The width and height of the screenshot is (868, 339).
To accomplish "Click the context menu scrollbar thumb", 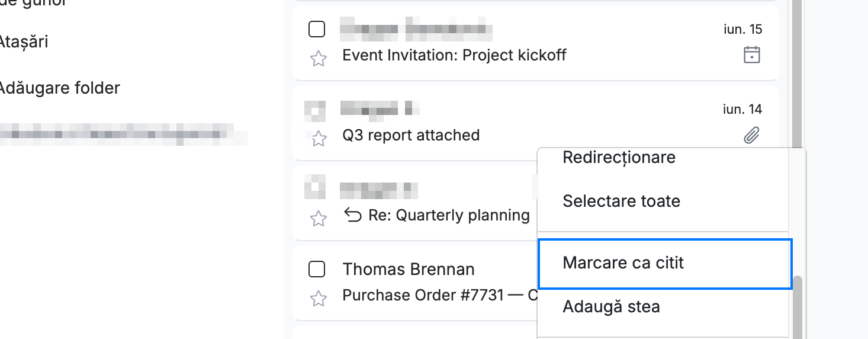I will (x=798, y=307).
